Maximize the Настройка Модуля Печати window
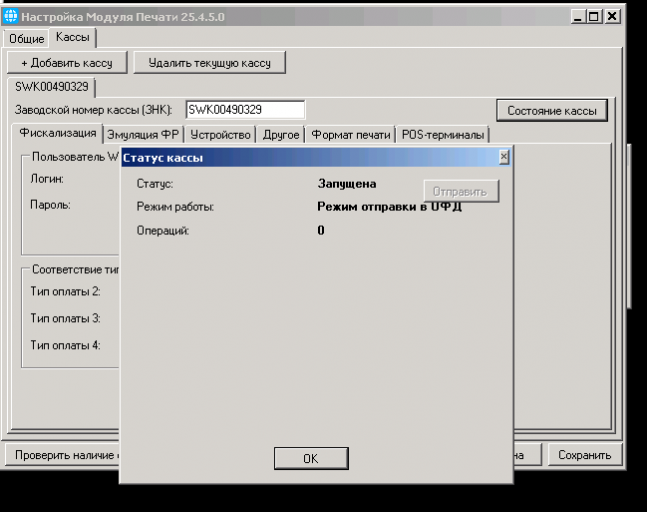This screenshot has width=647, height=512. point(594,17)
